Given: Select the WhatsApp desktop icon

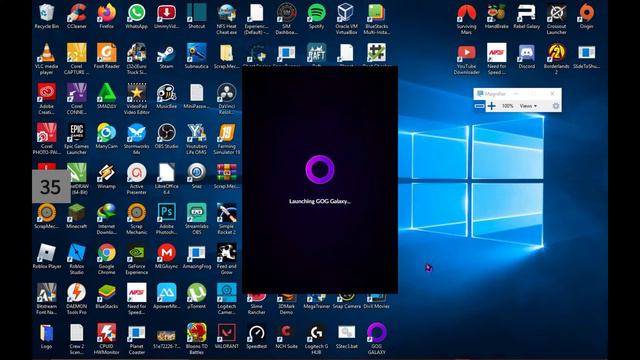Looking at the screenshot, I should [x=136, y=16].
